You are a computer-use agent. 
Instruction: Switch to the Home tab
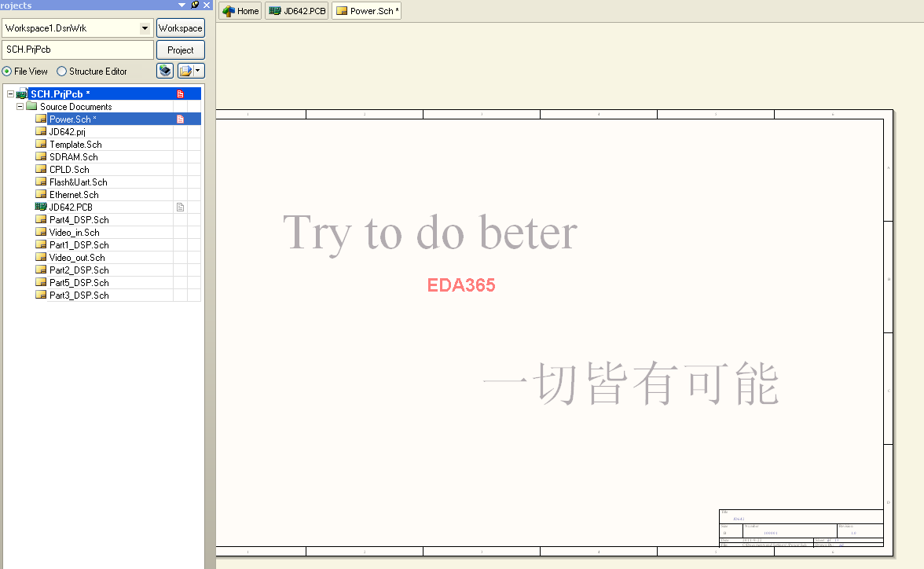point(240,11)
